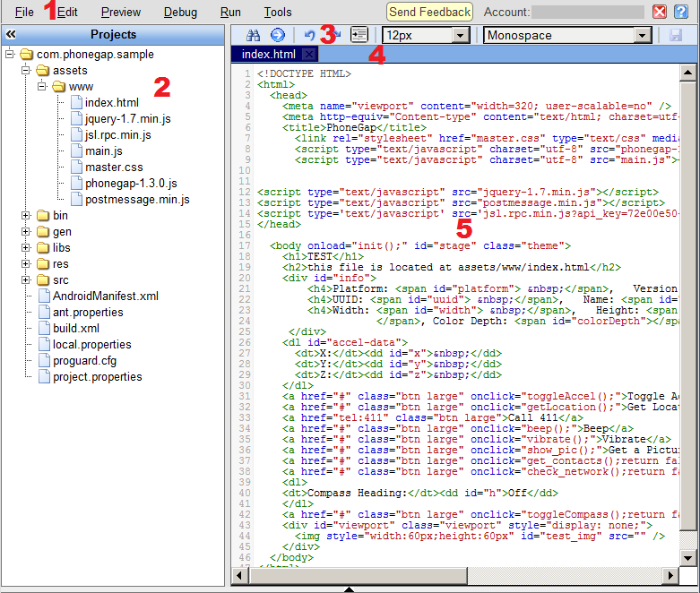The width and height of the screenshot is (700, 593).
Task: Open the Debug menu
Action: (180, 12)
